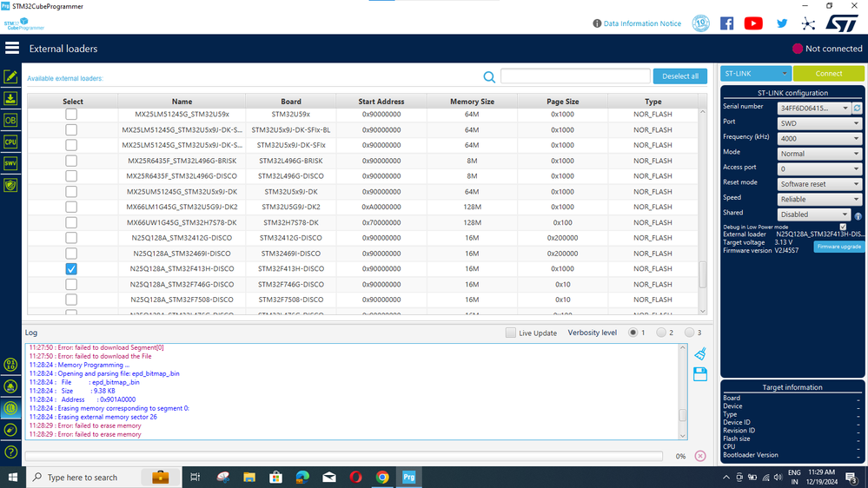Open Registers (0101) sidebar icon
868x488 pixels.
tap(10, 365)
